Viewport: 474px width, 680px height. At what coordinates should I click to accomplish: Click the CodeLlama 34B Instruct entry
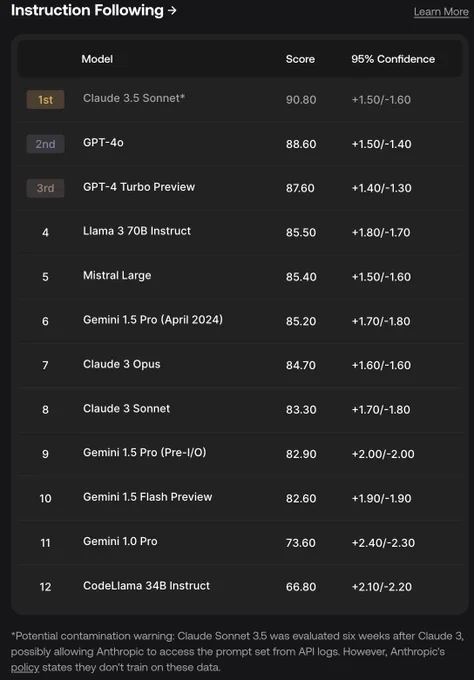click(x=147, y=585)
